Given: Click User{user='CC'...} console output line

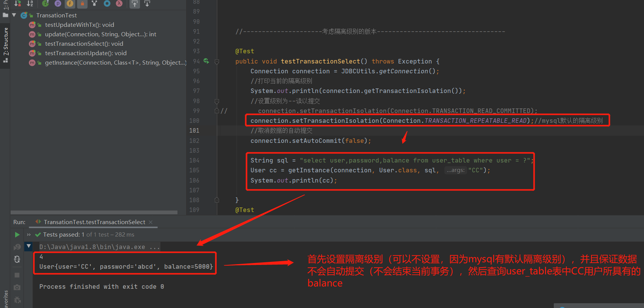Looking at the screenshot, I should point(126,266).
